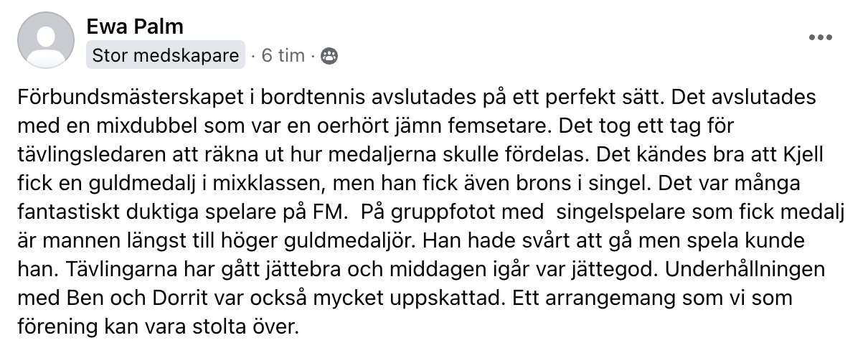Open the three-dot post options menu
Viewport: 868px width, 353px height.
point(820,37)
